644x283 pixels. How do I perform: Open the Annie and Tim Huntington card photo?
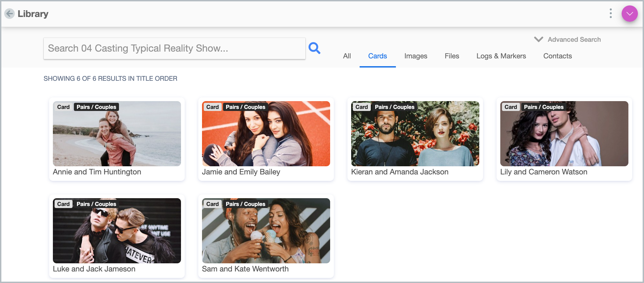click(117, 136)
